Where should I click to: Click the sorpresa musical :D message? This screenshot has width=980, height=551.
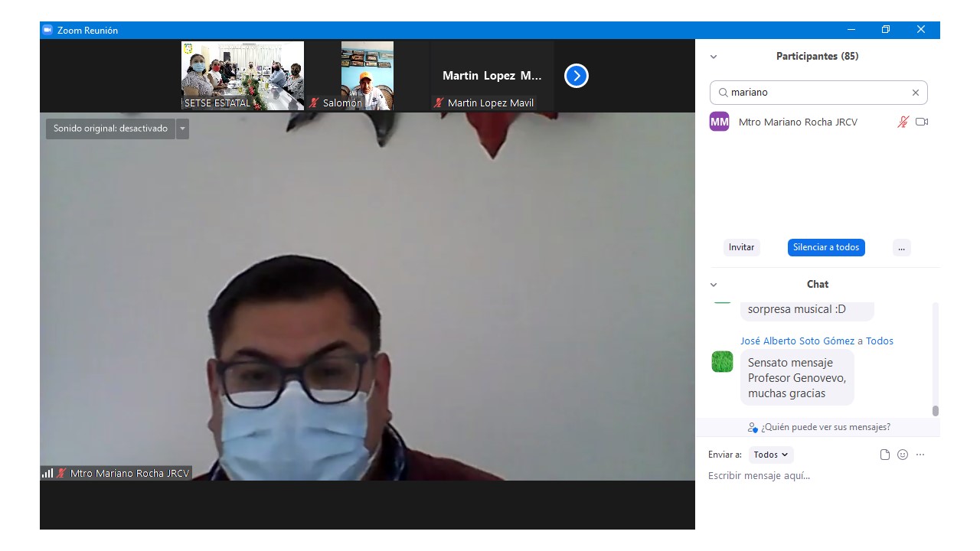pos(807,310)
